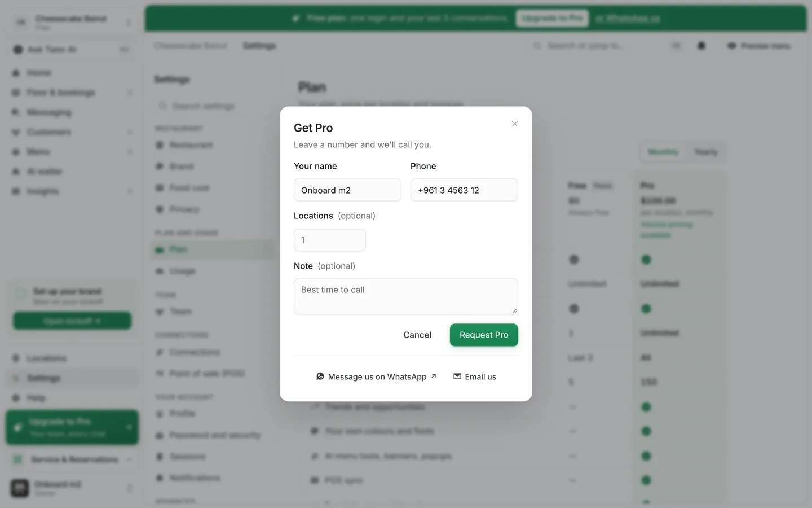Viewport: 812px width, 508px height.
Task: Focus the Phone number field
Action: tap(464, 190)
